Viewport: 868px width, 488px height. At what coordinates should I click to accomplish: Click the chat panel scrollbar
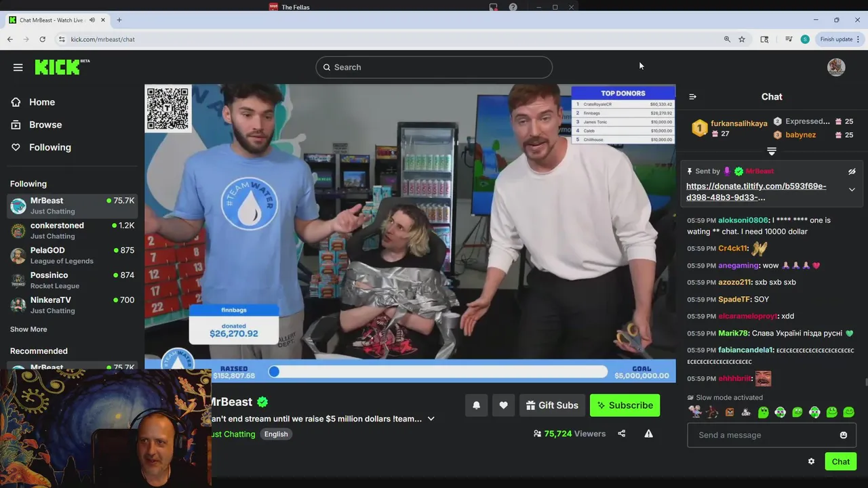pos(866,383)
